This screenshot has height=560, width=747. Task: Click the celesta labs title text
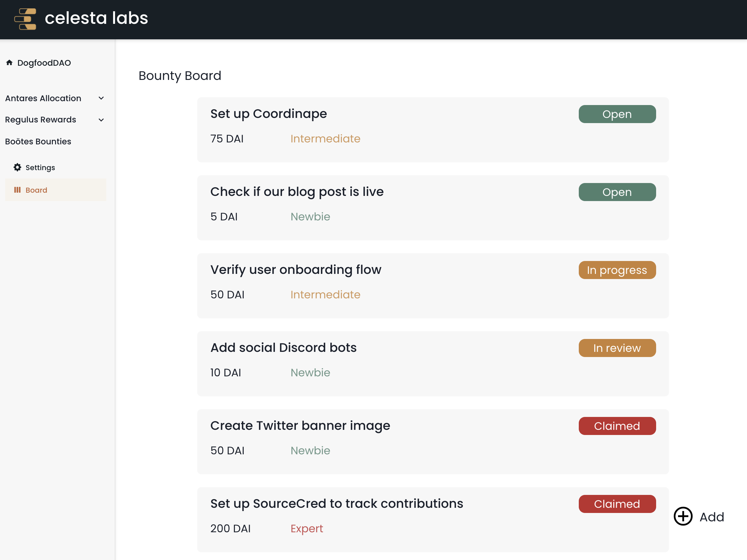[97, 18]
